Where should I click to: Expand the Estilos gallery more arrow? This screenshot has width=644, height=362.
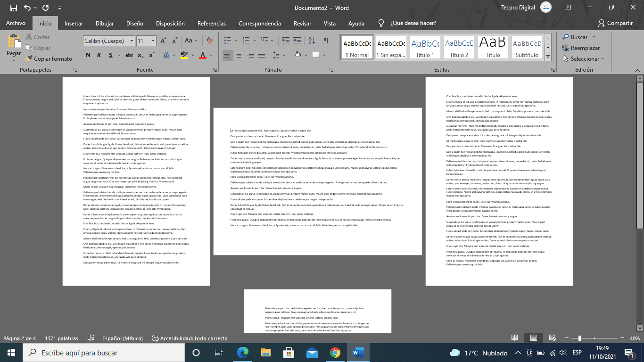click(x=548, y=57)
